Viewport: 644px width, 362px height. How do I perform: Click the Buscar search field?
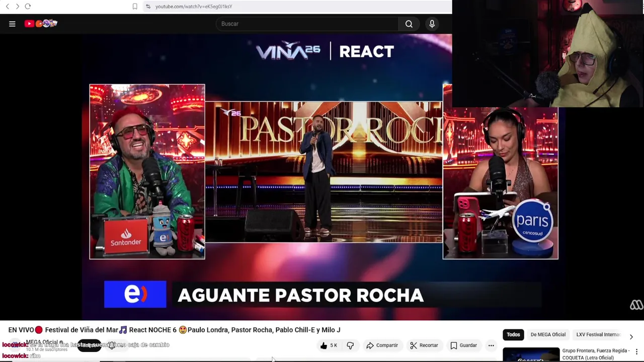[x=307, y=24]
